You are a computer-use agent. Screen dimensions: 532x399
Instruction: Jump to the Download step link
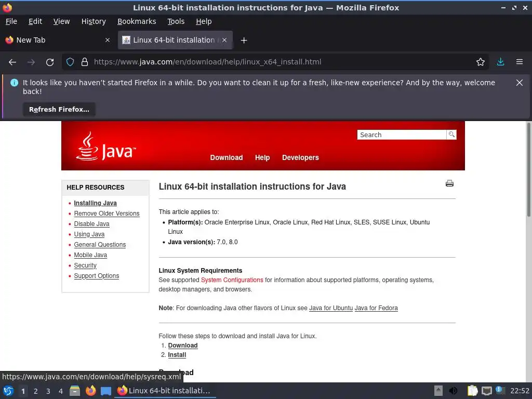point(182,345)
